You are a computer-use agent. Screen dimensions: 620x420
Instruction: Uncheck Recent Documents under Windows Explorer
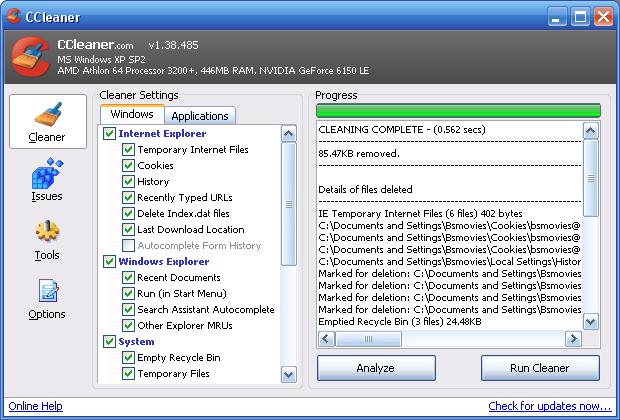[x=128, y=278]
